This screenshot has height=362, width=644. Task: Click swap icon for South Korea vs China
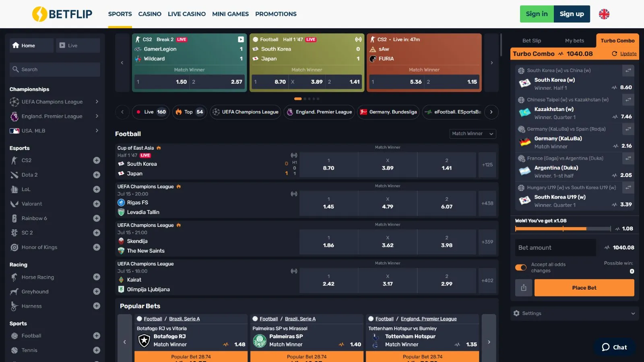tap(628, 70)
